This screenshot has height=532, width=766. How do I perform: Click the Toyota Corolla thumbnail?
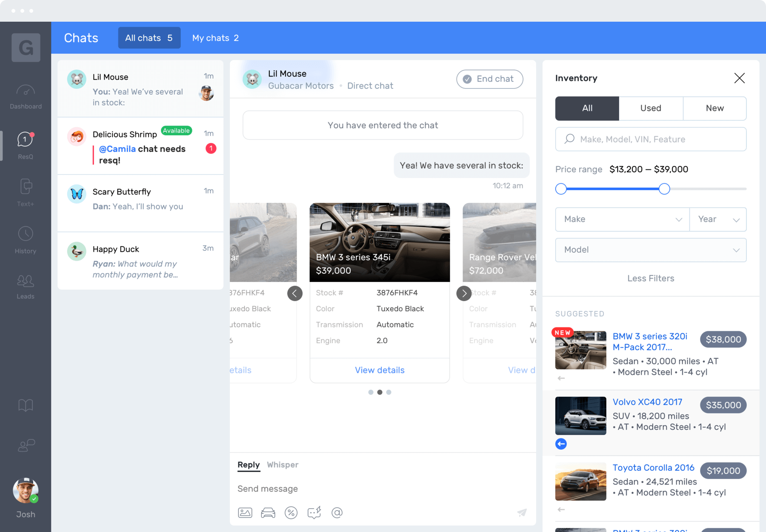580,481
